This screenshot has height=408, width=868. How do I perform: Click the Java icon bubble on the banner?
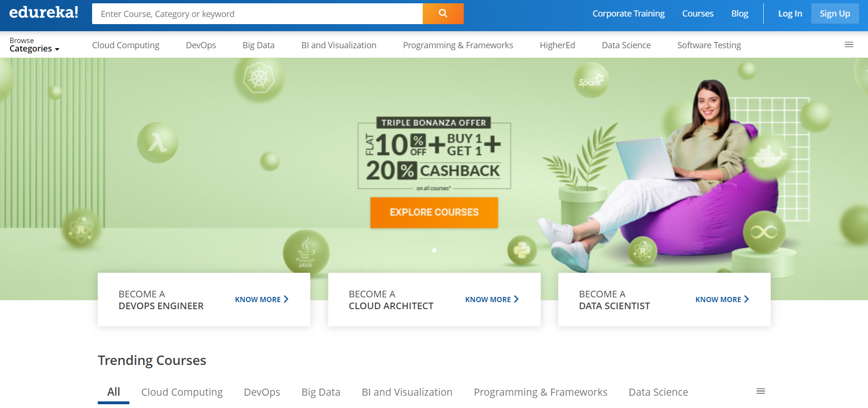pos(306,252)
